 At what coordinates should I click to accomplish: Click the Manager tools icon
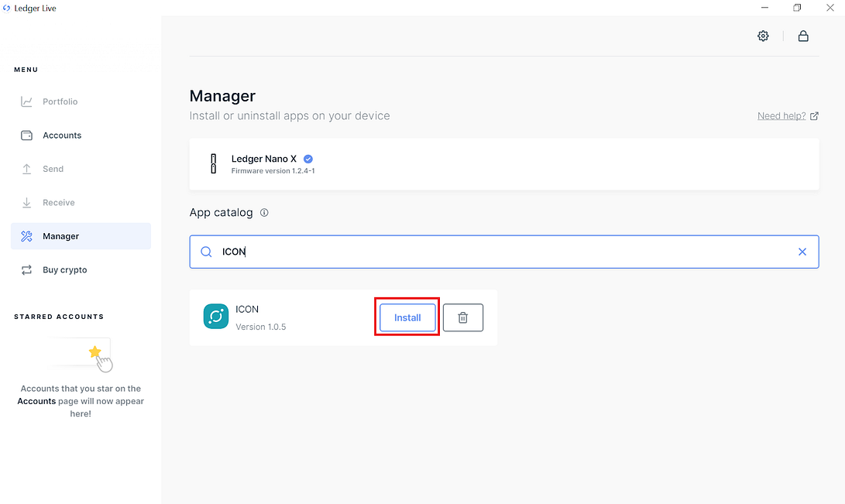26,236
